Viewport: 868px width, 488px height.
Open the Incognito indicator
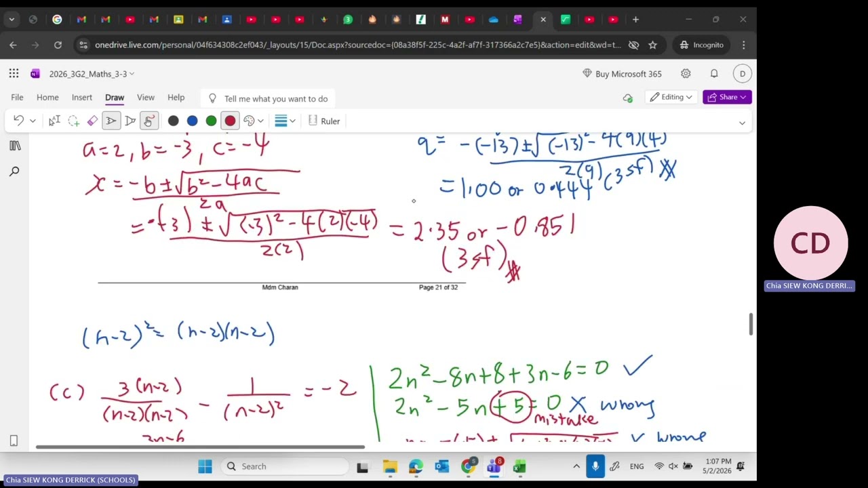point(702,45)
